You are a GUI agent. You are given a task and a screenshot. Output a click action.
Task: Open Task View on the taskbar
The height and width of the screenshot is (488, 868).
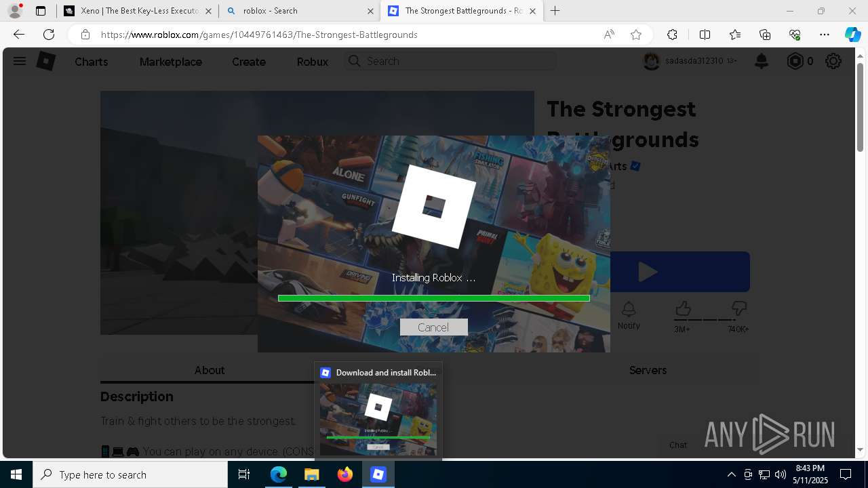[x=244, y=474]
